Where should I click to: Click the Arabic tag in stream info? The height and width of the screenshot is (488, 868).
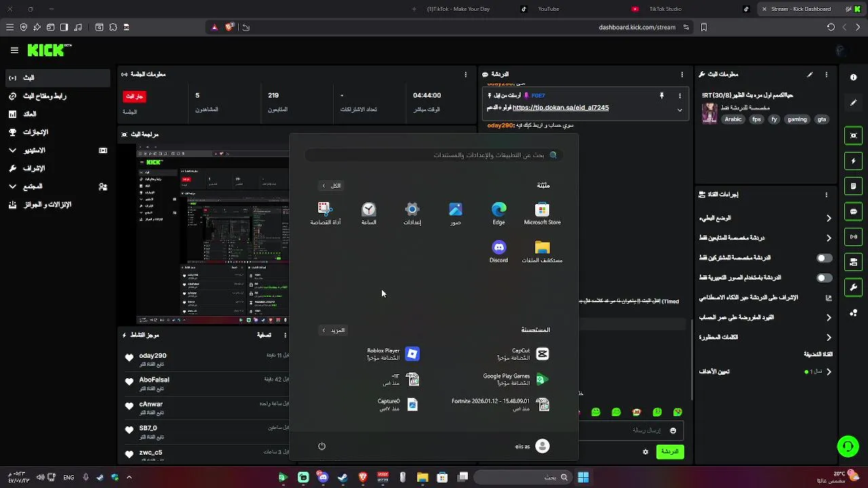pos(733,119)
